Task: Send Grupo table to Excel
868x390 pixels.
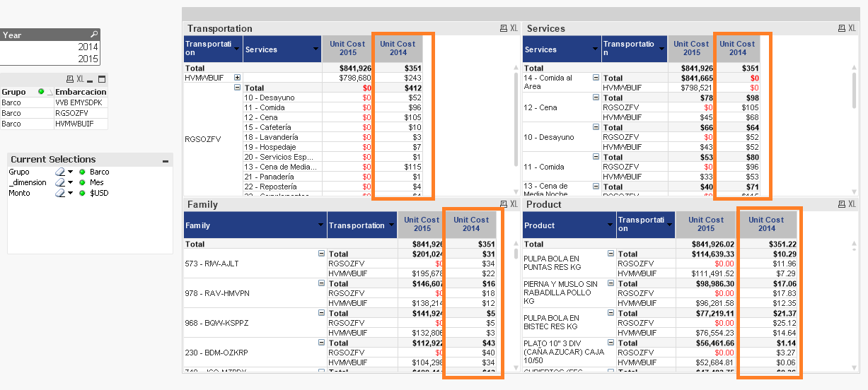Action: coord(81,79)
